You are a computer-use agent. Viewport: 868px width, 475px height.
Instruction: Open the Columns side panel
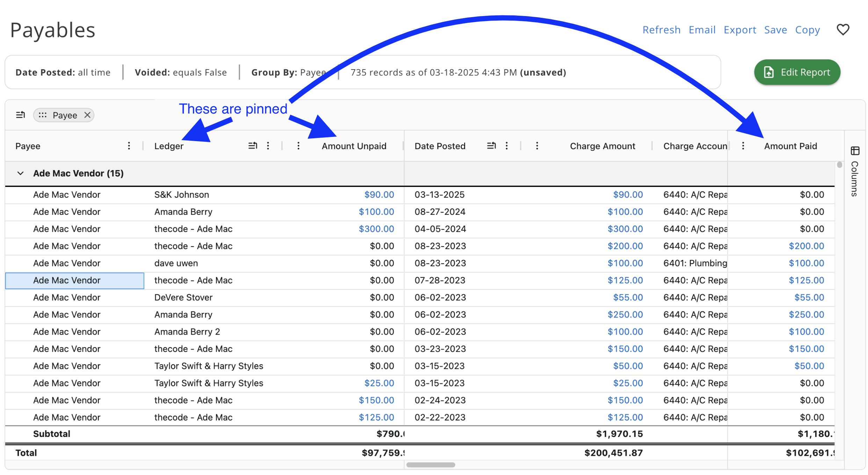tap(855, 171)
